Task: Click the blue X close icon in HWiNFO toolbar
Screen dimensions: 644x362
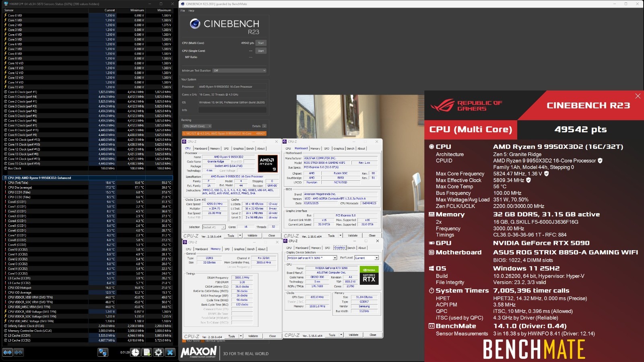Action: click(x=170, y=352)
